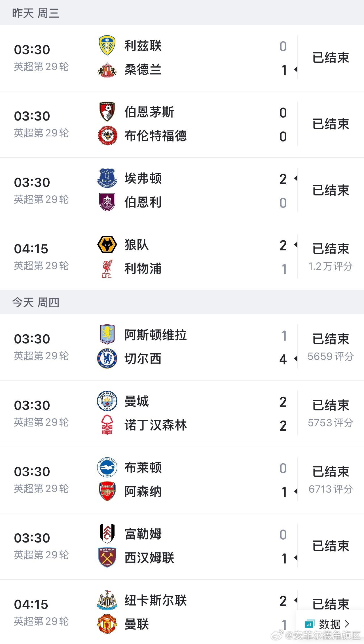
Task: Tap the Manchester City crest
Action: (107, 401)
